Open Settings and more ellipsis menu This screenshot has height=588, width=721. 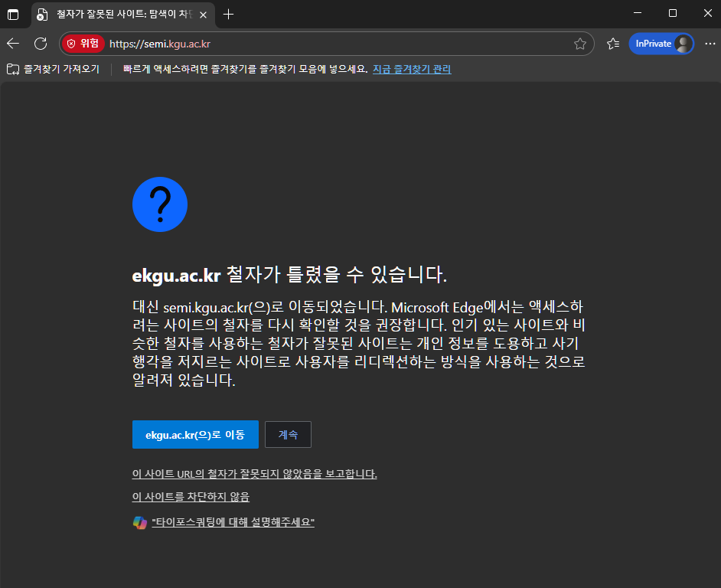tap(710, 44)
